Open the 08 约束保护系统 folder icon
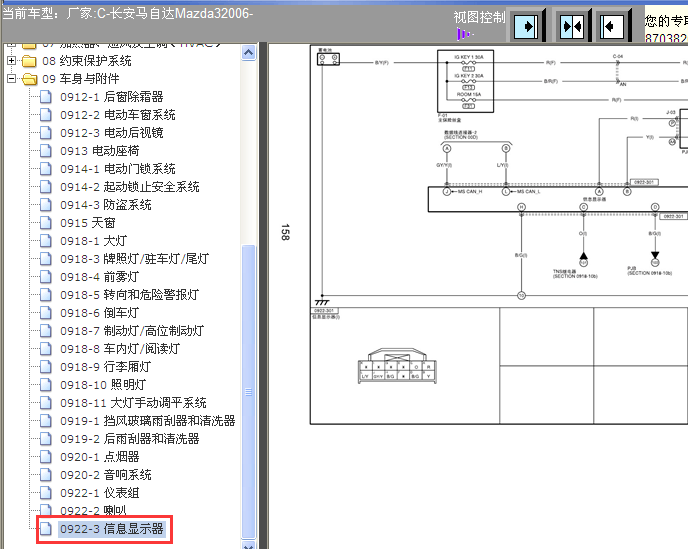The height and width of the screenshot is (549, 688). click(29, 61)
